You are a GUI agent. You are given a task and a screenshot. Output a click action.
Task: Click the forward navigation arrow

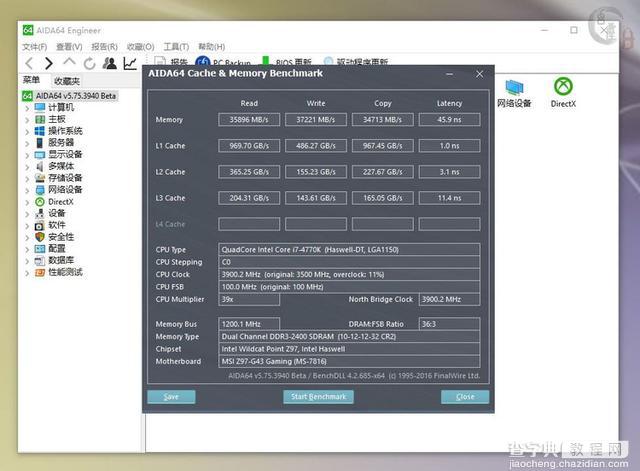click(x=49, y=63)
